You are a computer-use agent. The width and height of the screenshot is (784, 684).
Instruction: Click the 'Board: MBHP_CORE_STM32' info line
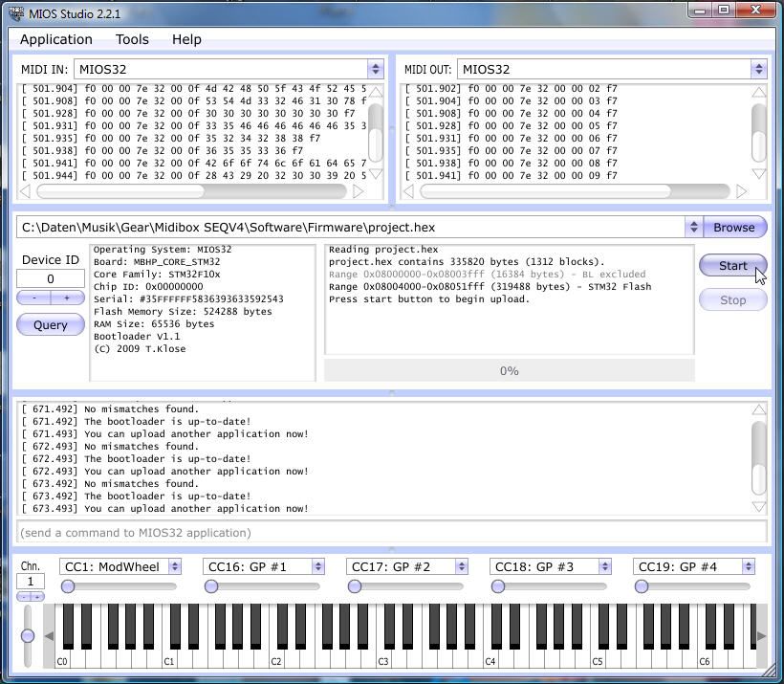point(157,262)
